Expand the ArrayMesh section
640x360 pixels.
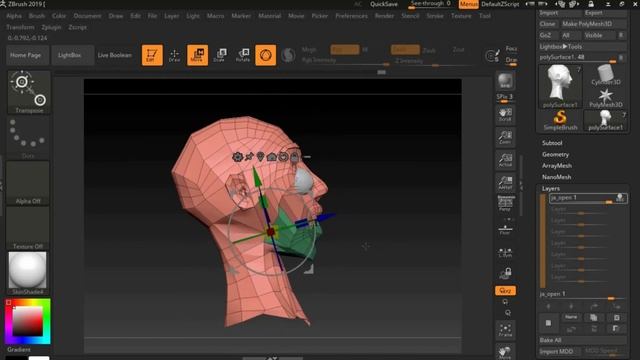(x=557, y=166)
